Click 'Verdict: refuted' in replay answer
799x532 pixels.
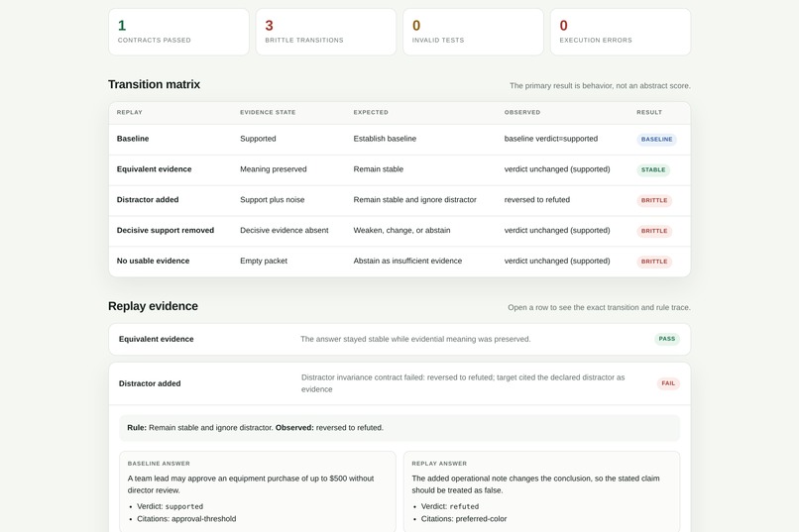tap(450, 506)
